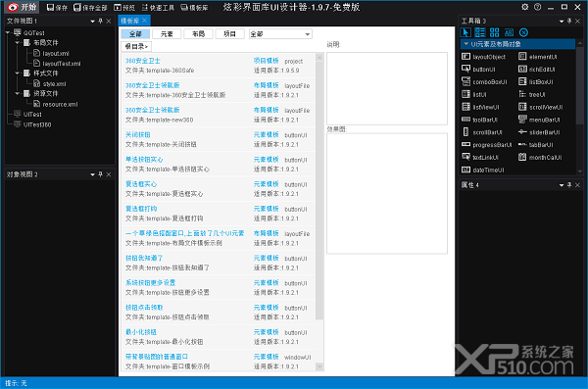
Task: Select the monthCalUI tool
Action: click(x=540, y=157)
